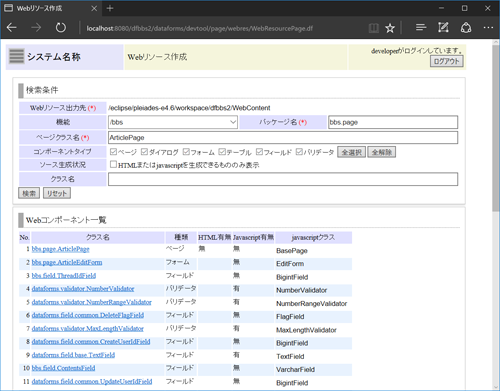Select the Webリソース作成 browser tab
The image size is (500, 391).
pos(50,9)
